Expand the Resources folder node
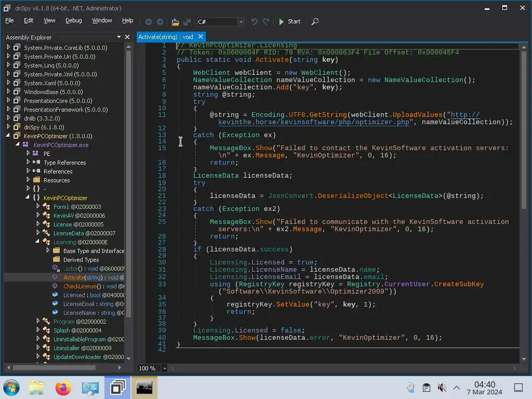 click(x=28, y=179)
